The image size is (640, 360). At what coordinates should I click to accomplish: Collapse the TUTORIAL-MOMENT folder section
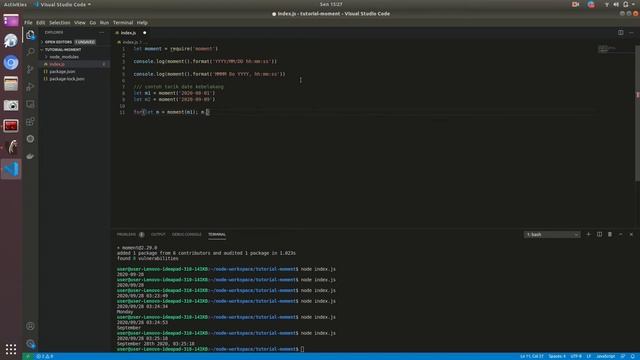(x=63, y=49)
